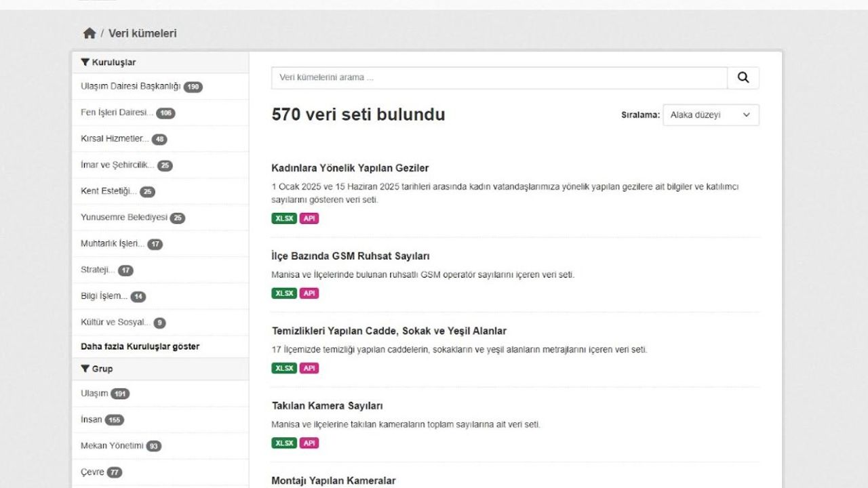Click Veri kümeleri breadcrumb link
Viewport: 868px width, 488px height.
coord(142,33)
